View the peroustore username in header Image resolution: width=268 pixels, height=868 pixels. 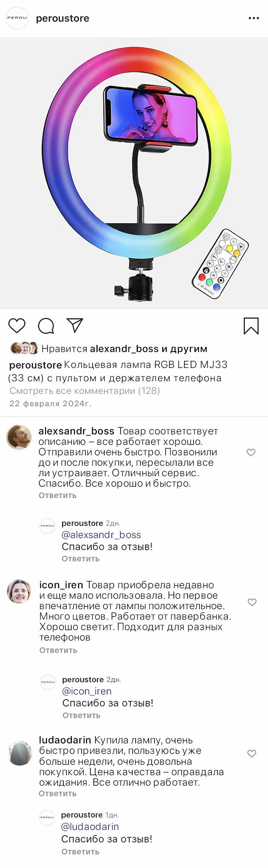(62, 18)
